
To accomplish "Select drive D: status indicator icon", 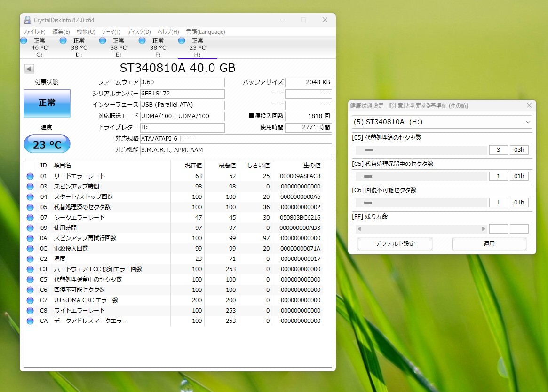I will [63, 40].
